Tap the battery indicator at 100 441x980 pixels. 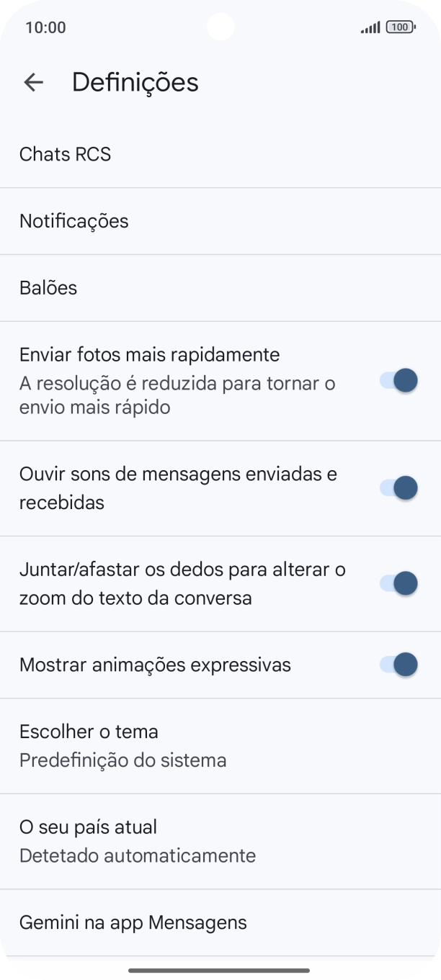click(400, 27)
